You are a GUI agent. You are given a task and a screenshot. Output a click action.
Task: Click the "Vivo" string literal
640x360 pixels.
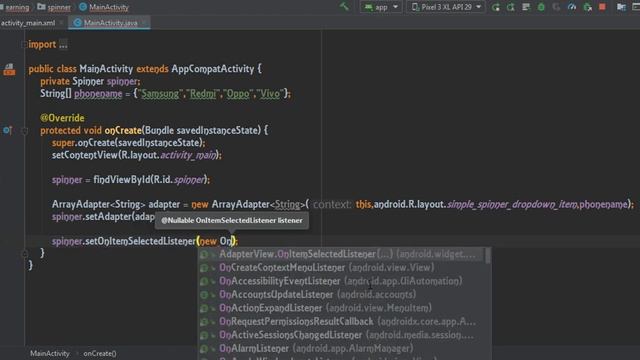270,94
